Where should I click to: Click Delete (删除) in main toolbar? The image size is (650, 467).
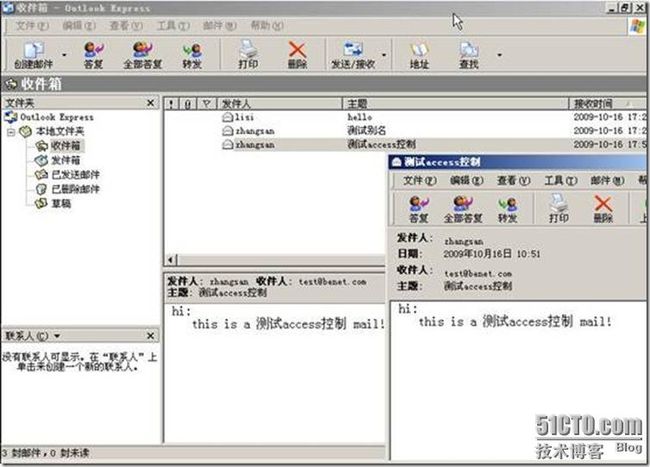coord(297,55)
